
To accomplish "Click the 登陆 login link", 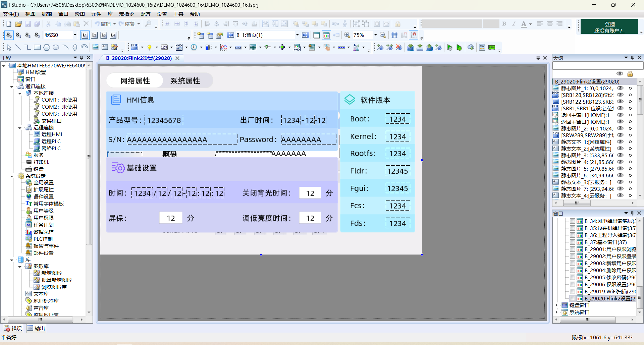I will pos(609,24).
